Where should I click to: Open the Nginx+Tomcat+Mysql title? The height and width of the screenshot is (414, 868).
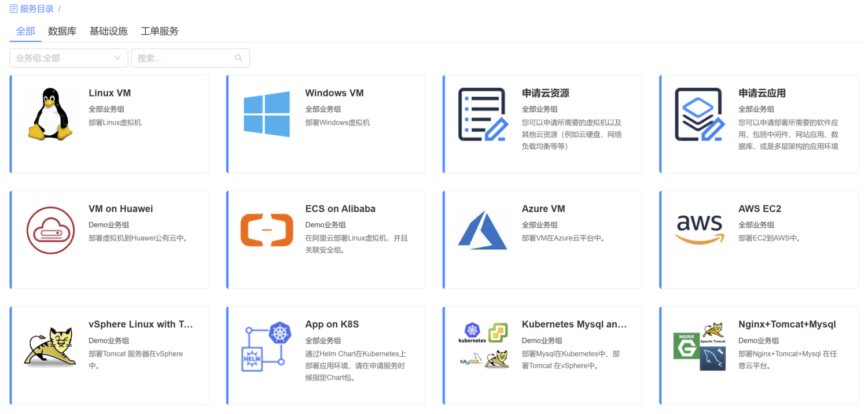787,324
